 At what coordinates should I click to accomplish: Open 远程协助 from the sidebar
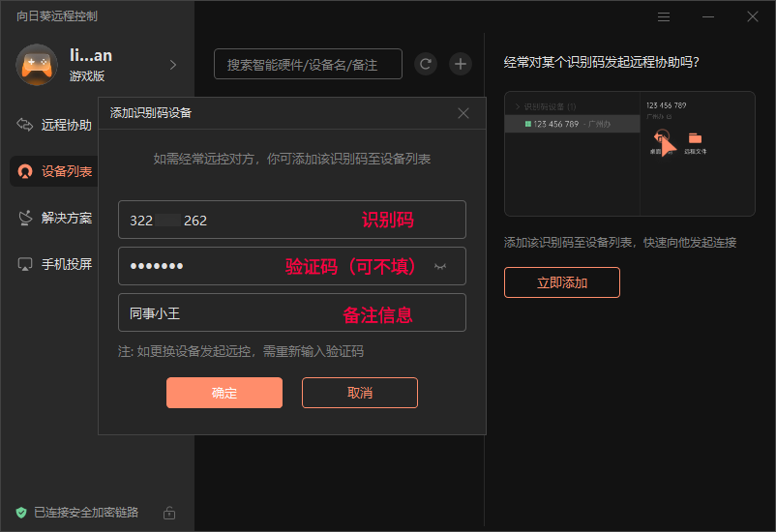click(54, 125)
